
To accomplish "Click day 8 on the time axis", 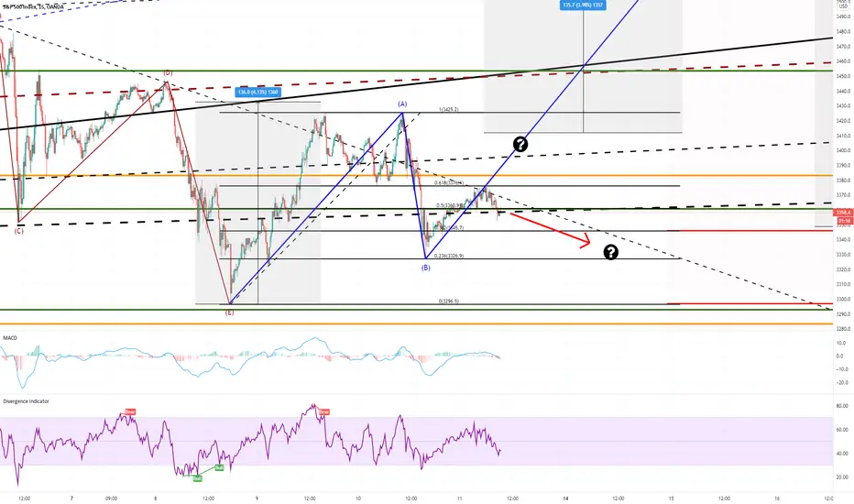I will (x=155, y=498).
